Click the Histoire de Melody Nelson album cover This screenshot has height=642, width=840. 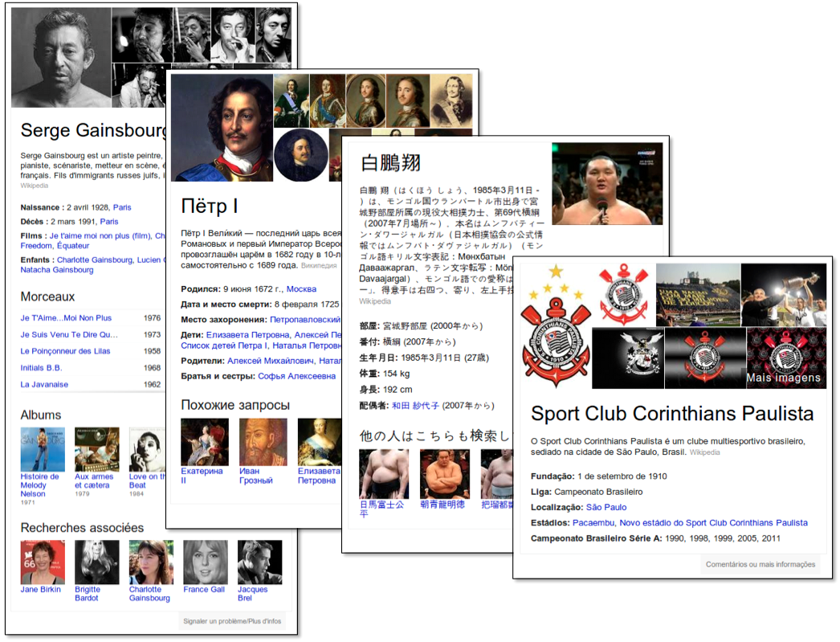tap(43, 449)
